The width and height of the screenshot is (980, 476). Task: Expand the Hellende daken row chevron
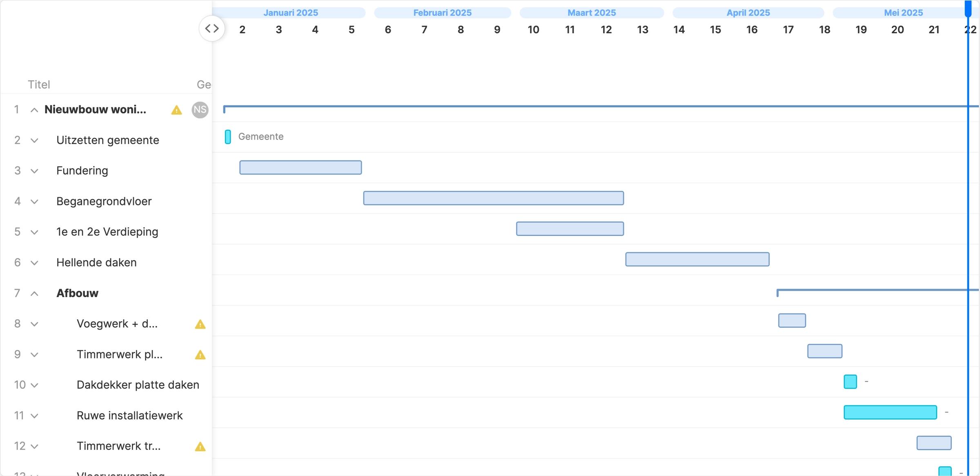tap(34, 262)
